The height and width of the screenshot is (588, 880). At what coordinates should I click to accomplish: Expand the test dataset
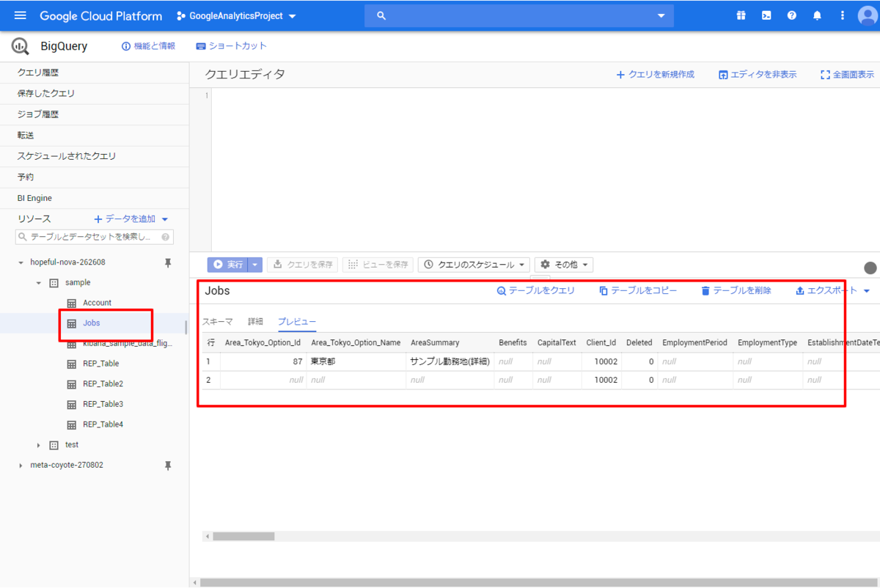tap(39, 445)
